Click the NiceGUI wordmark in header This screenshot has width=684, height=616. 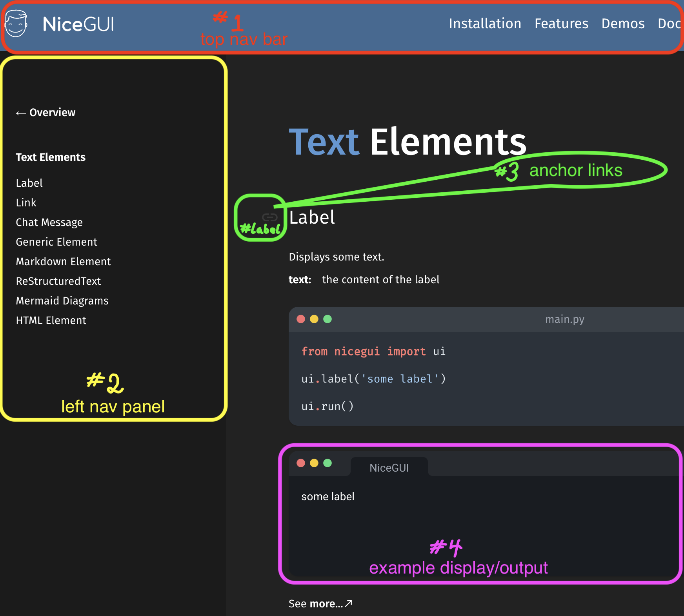78,24
